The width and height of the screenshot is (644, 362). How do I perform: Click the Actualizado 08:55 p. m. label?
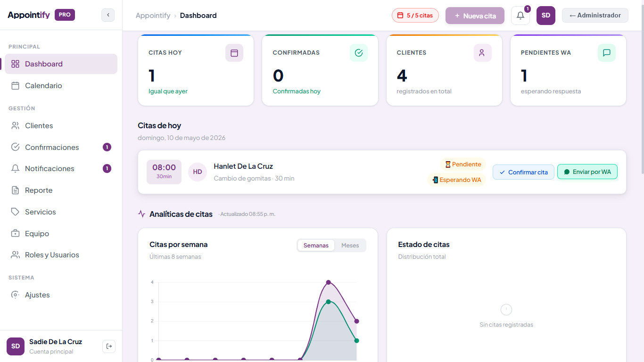pos(248,214)
